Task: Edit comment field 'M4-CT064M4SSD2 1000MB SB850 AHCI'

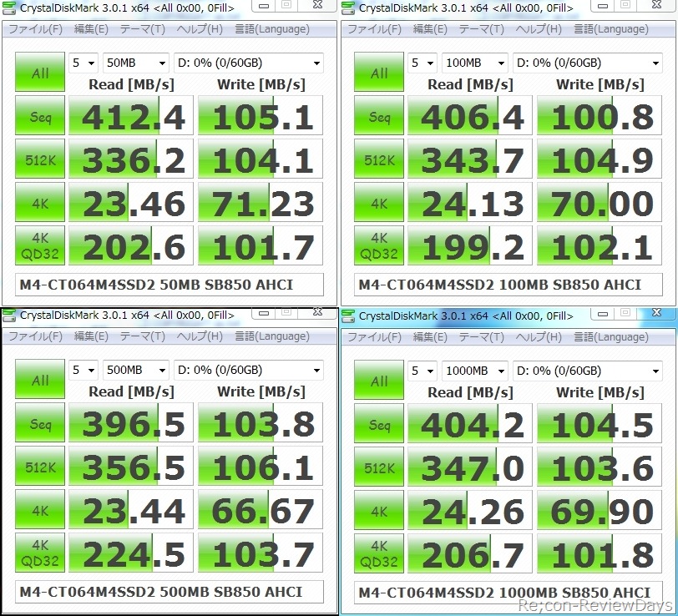Action: coord(508,593)
